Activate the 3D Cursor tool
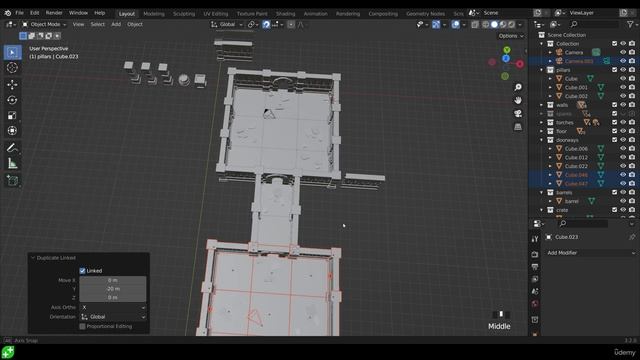The height and width of the screenshot is (360, 640). click(12, 68)
